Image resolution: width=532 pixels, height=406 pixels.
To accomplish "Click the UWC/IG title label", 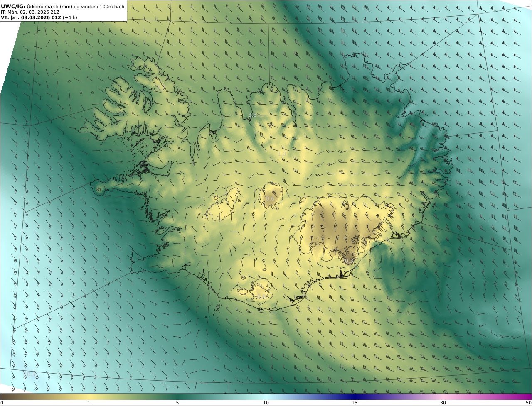I will 13,6.
